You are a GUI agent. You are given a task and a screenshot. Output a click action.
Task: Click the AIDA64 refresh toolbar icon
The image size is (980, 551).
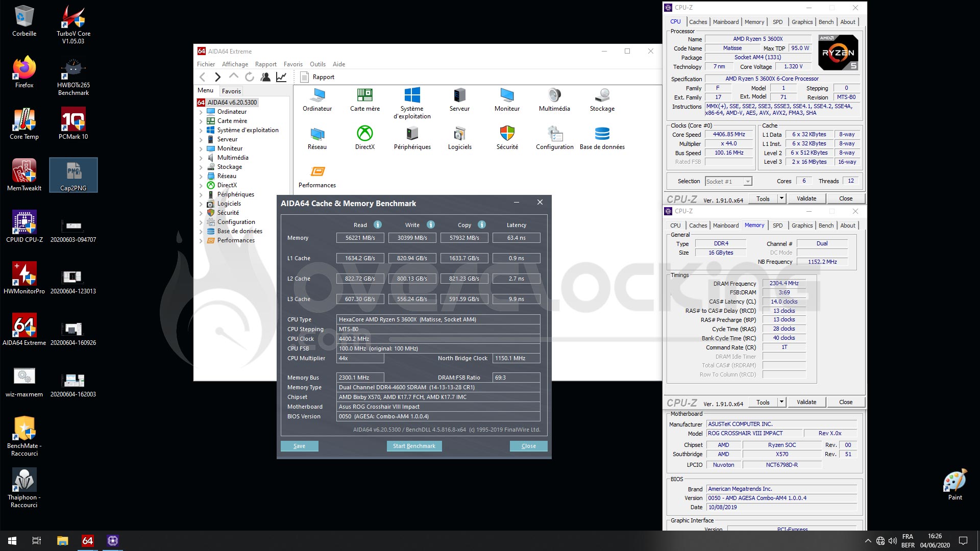coord(250,77)
